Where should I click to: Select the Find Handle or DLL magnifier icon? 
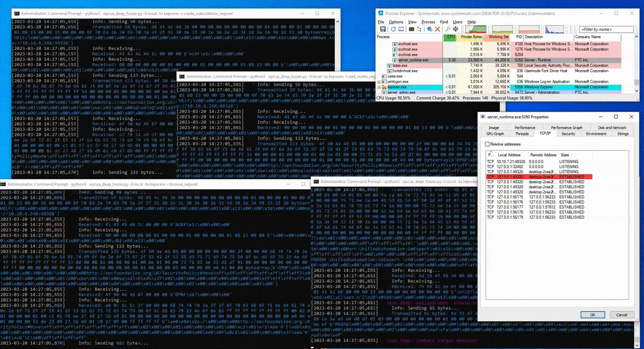click(448, 29)
